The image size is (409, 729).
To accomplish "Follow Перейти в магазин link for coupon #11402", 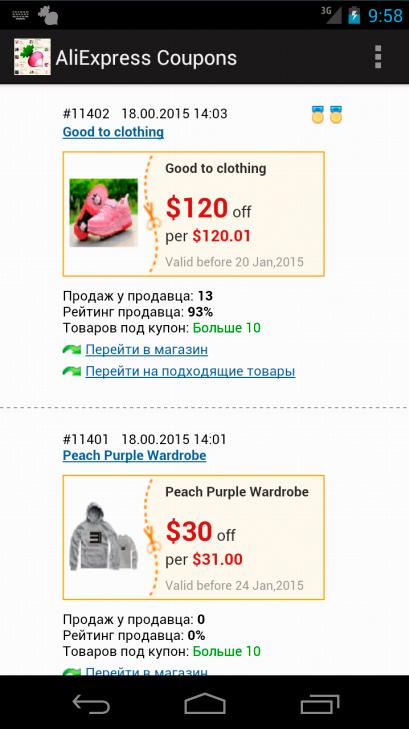I will click(146, 349).
